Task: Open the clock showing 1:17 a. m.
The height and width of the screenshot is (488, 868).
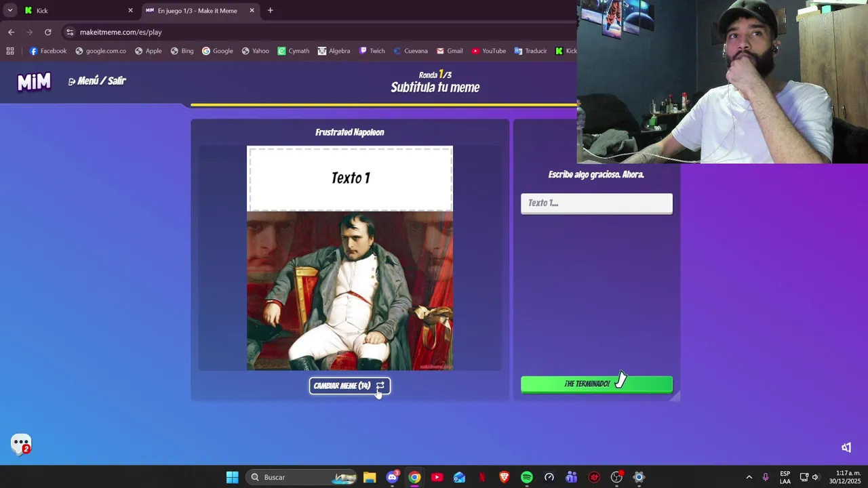Action: [x=845, y=477]
